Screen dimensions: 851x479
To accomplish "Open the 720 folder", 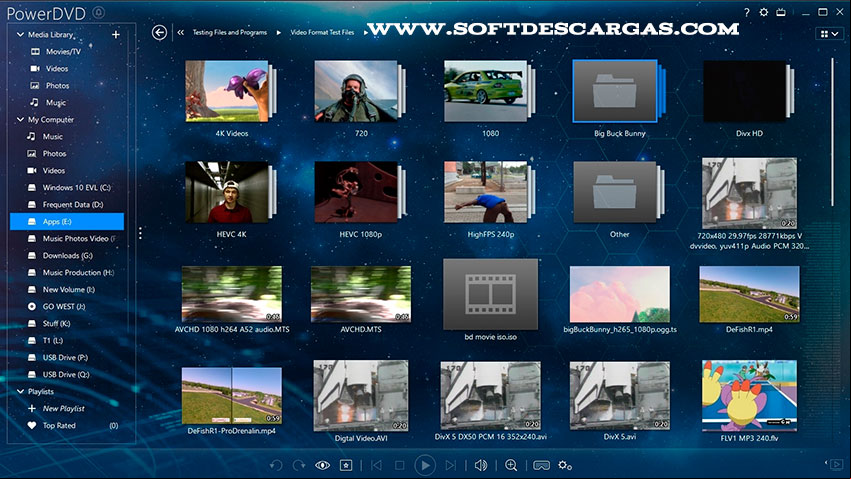I will click(360, 91).
